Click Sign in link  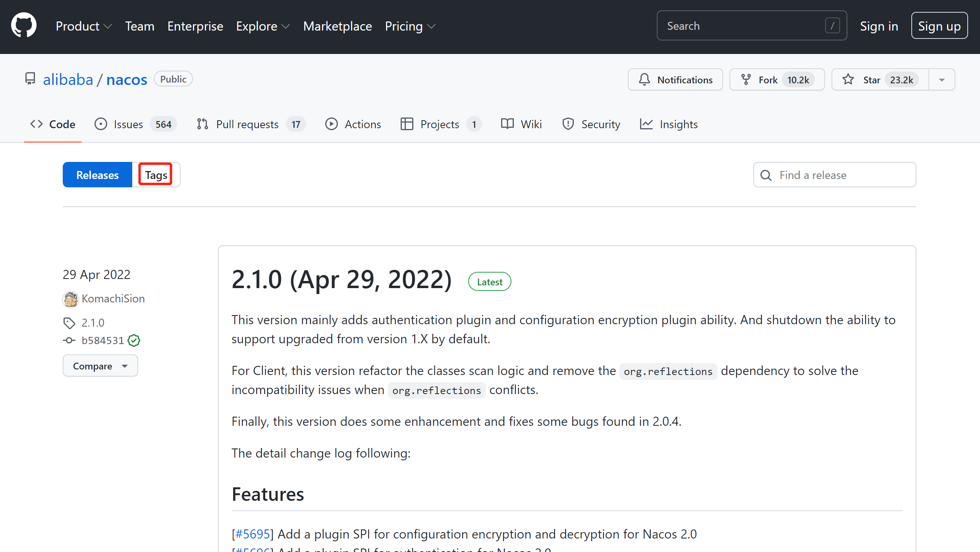coord(879,26)
